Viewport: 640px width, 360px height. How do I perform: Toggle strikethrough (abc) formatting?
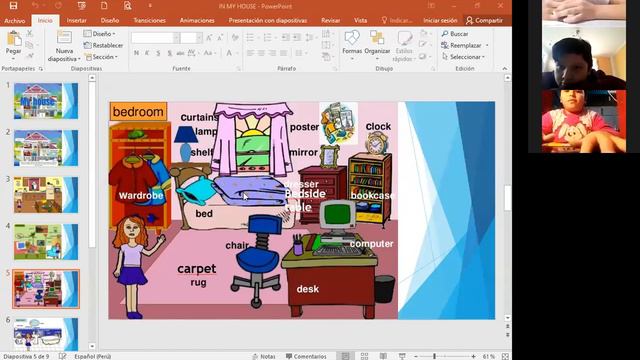[180, 53]
